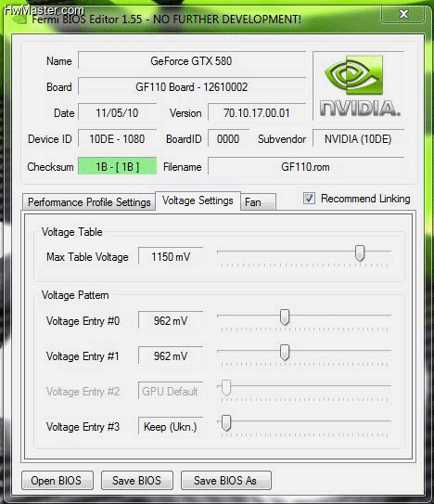Click the Max Table Voltage 1150 mV field
434x504 pixels.
[x=171, y=256]
